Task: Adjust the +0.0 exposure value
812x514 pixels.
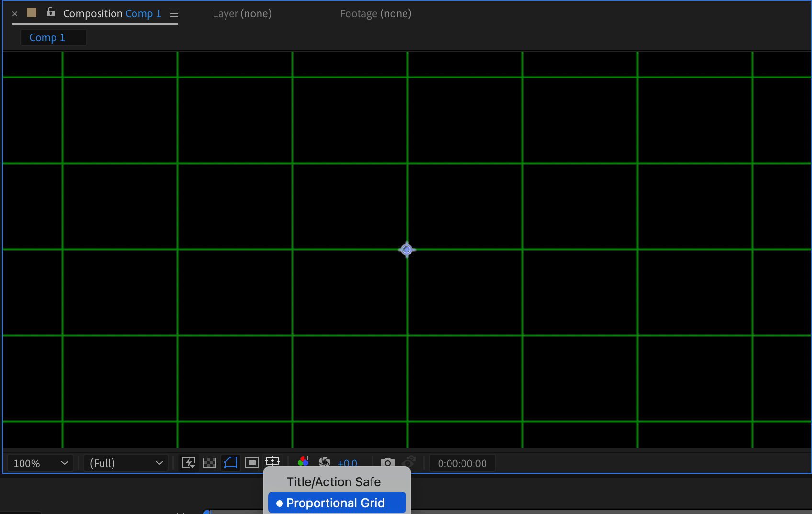Action: (x=347, y=463)
